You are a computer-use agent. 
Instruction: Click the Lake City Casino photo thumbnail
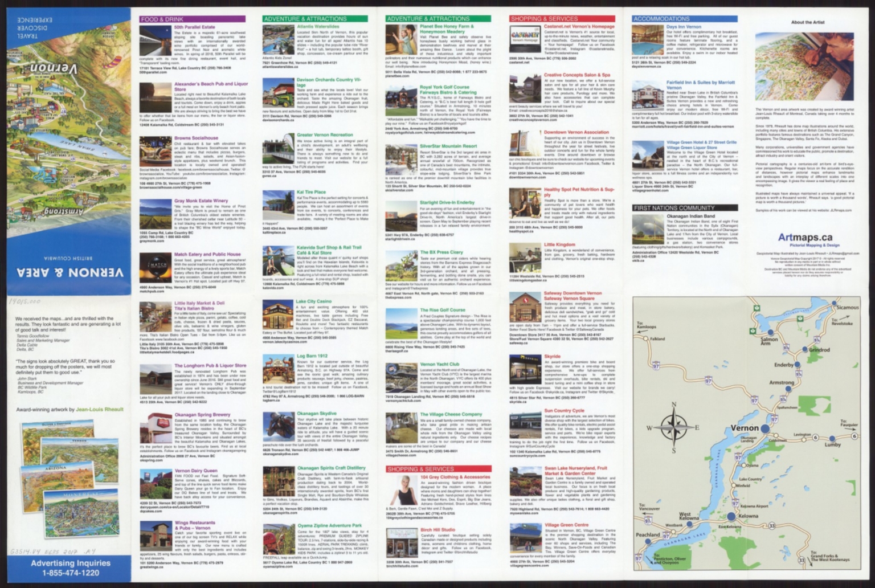[278, 315]
